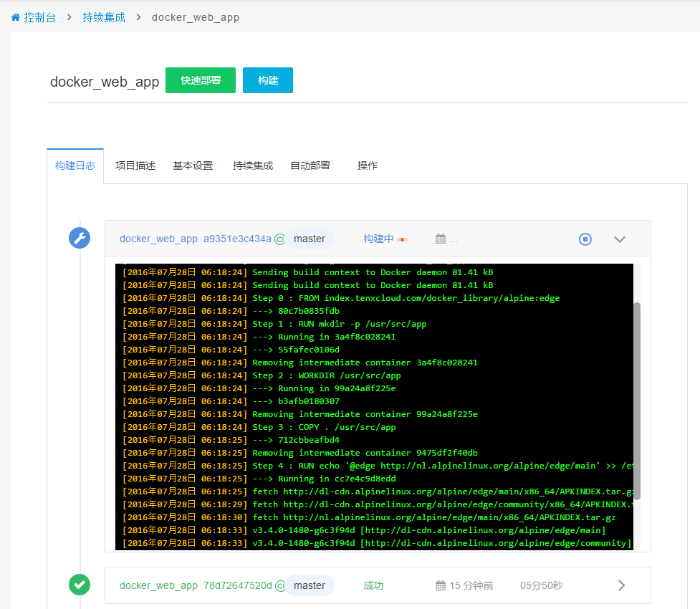Image resolution: width=700 pixels, height=609 pixels.
Task: Click the 快速部署 button
Action: coord(200,80)
